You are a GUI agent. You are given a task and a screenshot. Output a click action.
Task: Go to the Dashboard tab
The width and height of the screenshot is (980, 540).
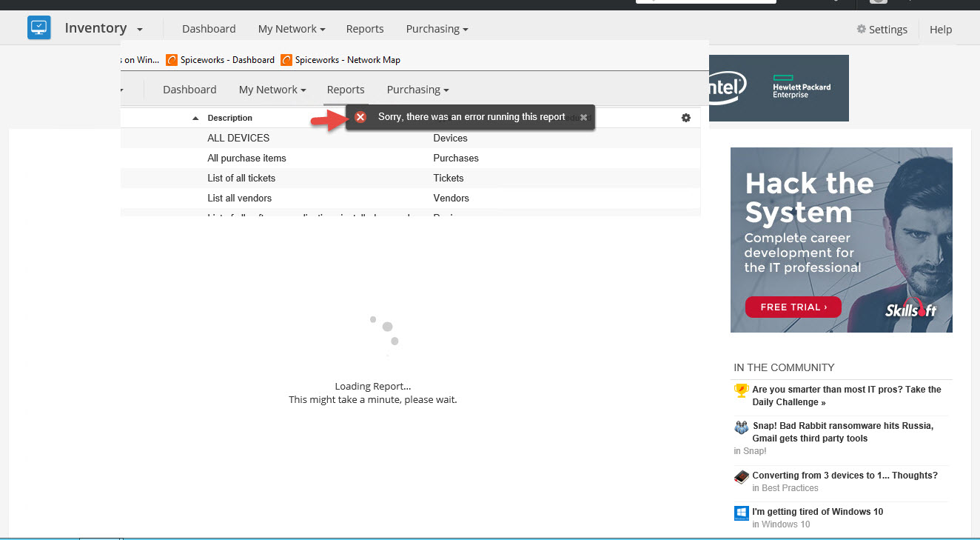point(208,29)
